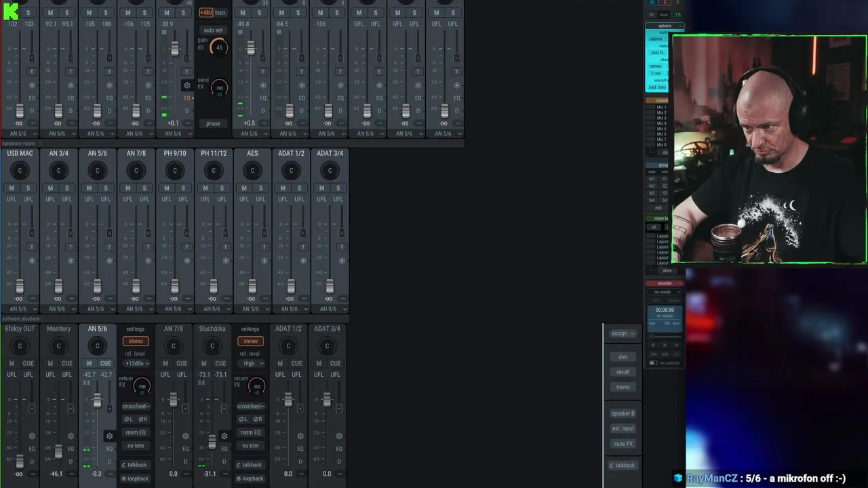
Task: Toggle stereo in Sluchátka settings
Action: [x=250, y=342]
